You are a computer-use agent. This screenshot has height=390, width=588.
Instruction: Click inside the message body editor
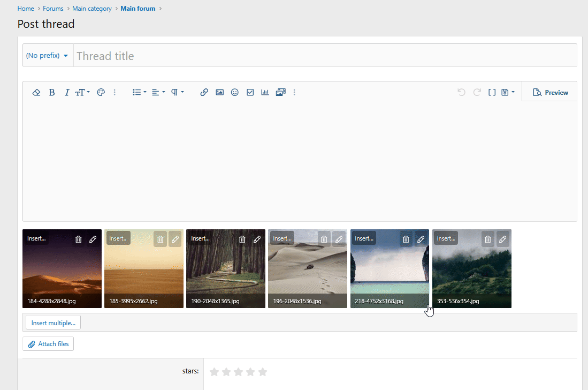(x=300, y=161)
